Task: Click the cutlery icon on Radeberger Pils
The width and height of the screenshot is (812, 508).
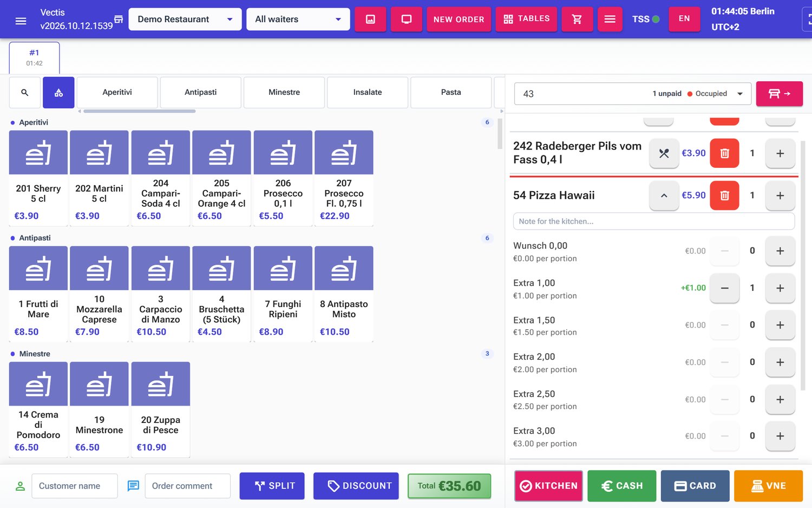Action: 664,153
